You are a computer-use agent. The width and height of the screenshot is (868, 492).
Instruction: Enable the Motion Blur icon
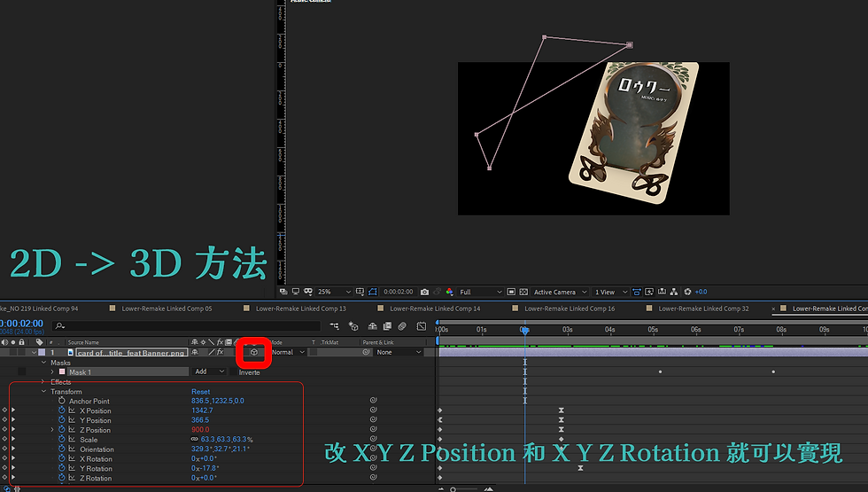(x=402, y=326)
